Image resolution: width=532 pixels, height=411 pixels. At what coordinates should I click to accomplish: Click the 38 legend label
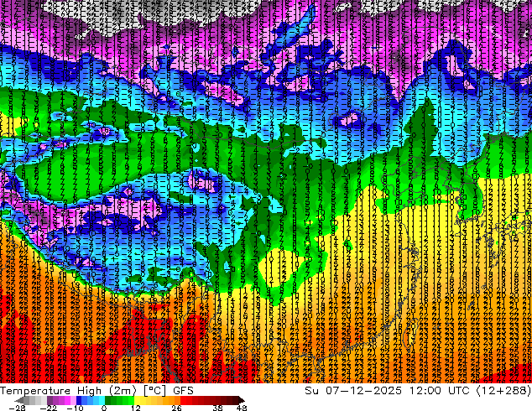click(218, 408)
